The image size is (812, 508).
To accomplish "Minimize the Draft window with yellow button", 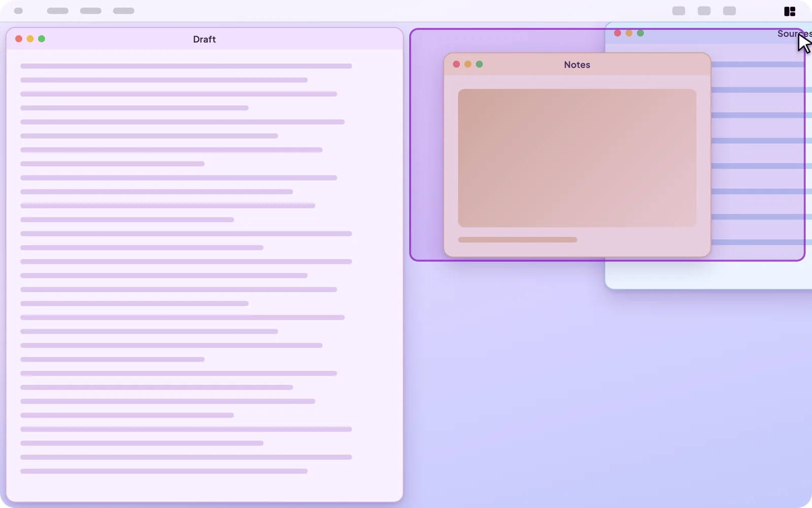I will point(30,39).
